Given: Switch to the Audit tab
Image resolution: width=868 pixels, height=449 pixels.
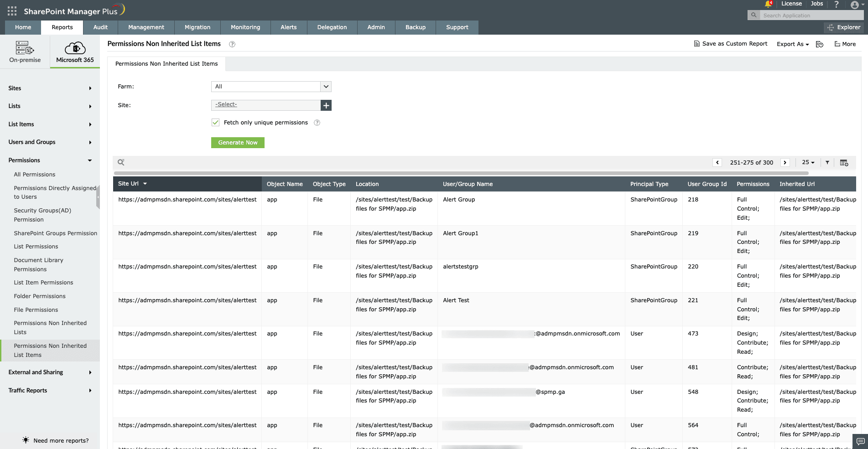Looking at the screenshot, I should pyautogui.click(x=100, y=27).
